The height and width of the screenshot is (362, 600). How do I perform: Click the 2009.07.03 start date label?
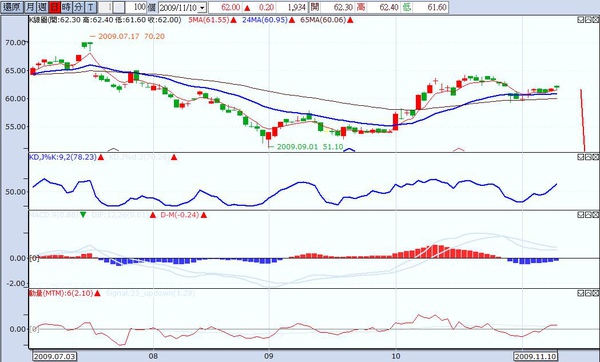(54, 357)
